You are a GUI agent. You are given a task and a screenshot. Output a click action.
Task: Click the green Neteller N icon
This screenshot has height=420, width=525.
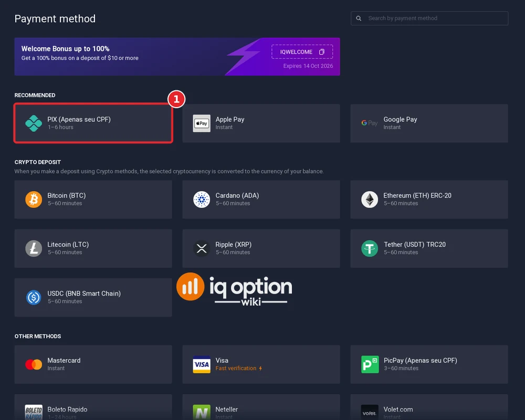202,412
